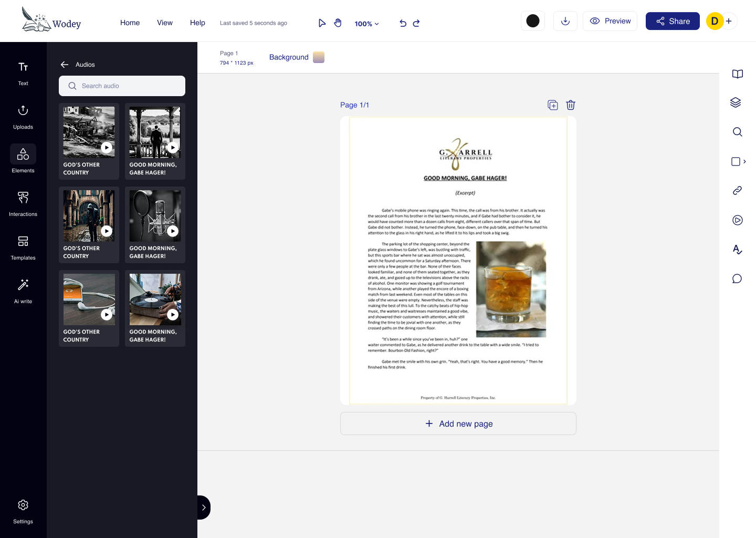This screenshot has height=538, width=756.
Task: Click the download icon button
Action: (x=565, y=21)
